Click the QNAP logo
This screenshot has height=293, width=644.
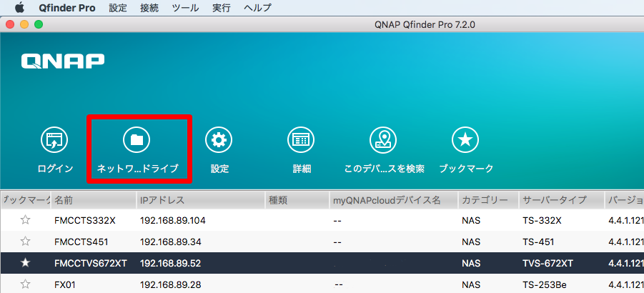pos(63,61)
